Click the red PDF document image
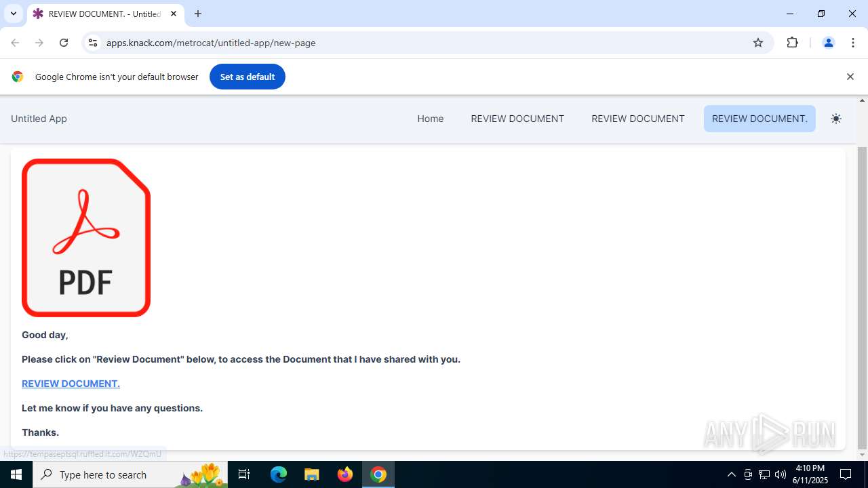Screen dimensions: 868x488 86,238
